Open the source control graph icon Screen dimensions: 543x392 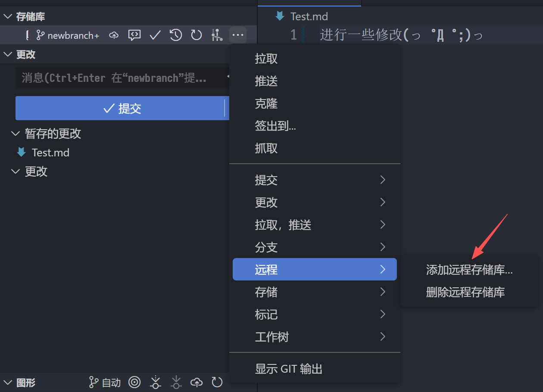pyautogui.click(x=217, y=35)
